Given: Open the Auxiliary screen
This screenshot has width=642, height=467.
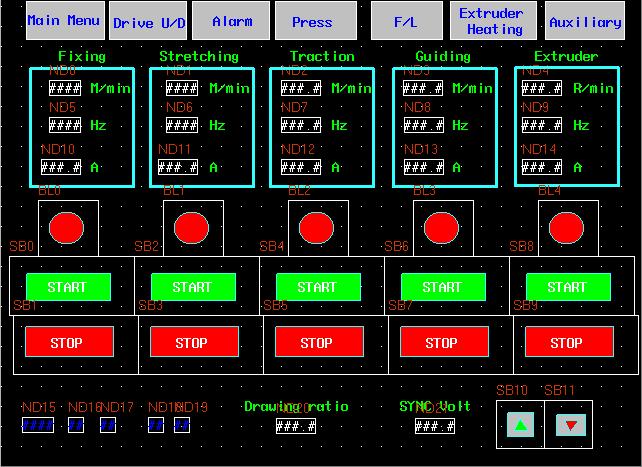Looking at the screenshot, I should pos(585,21).
